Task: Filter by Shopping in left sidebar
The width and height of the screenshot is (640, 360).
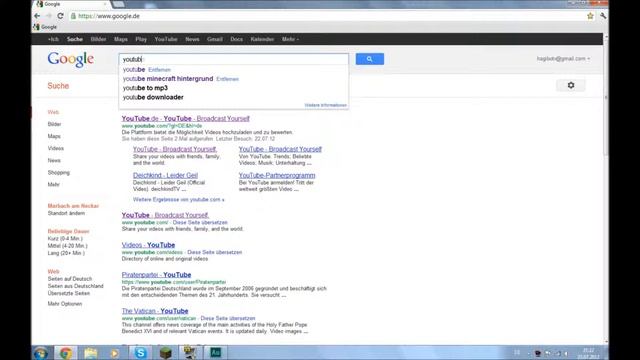Action: coord(59,173)
